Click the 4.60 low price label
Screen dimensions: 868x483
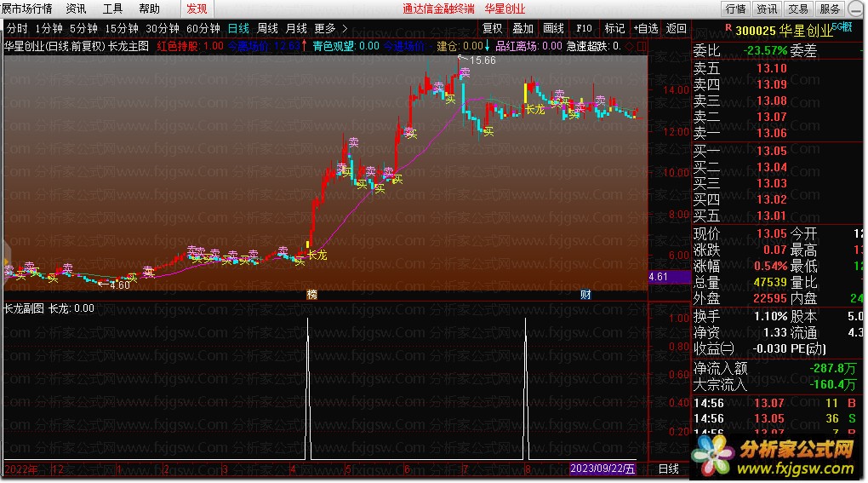point(119,285)
